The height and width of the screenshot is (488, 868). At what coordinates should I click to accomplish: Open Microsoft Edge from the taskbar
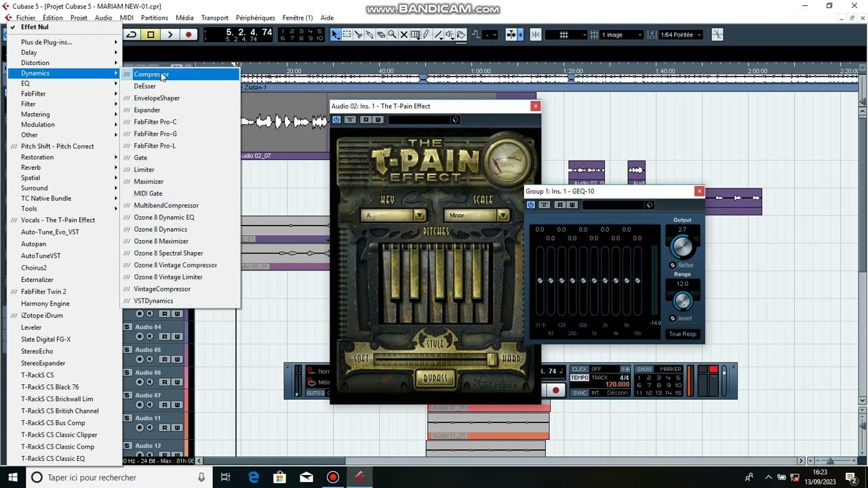point(253,477)
